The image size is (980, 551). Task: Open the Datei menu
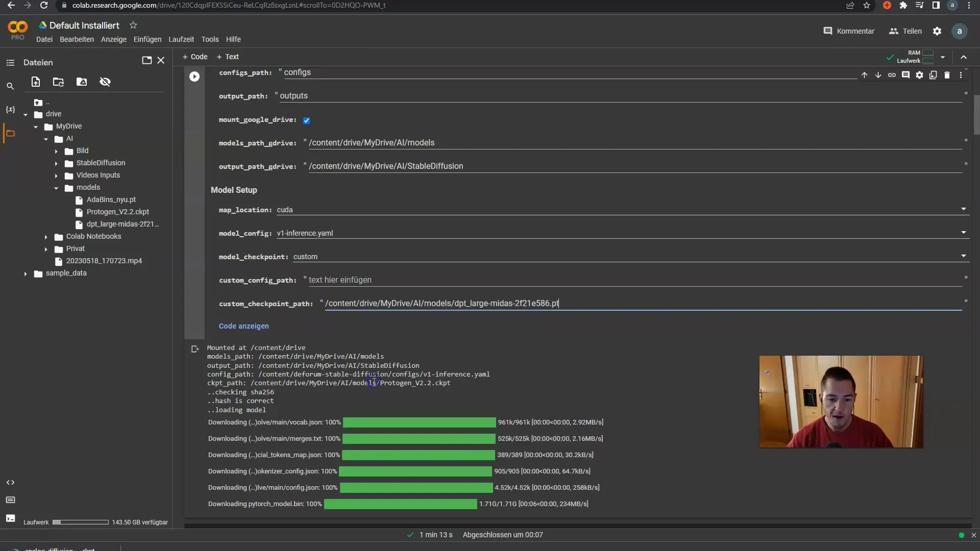point(44,39)
